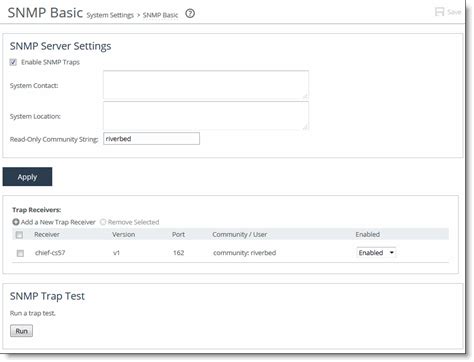This screenshot has height=362, width=474.
Task: Click the Receiver column header
Action: (47, 235)
